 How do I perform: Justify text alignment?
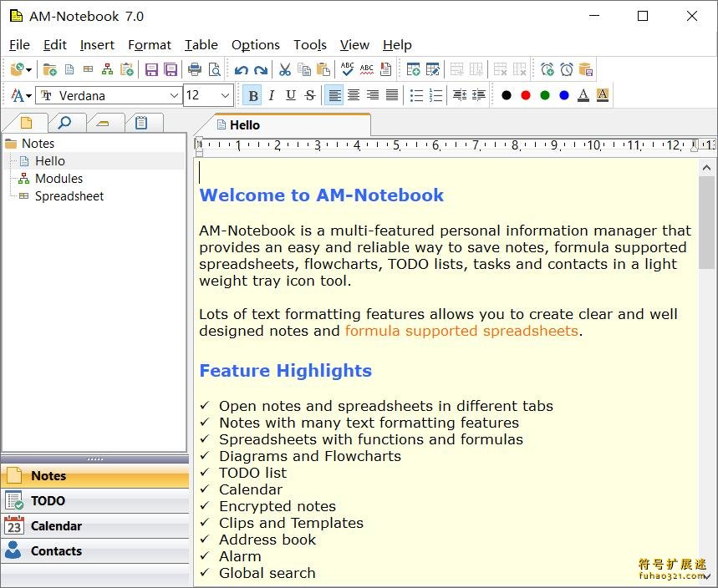[392, 95]
